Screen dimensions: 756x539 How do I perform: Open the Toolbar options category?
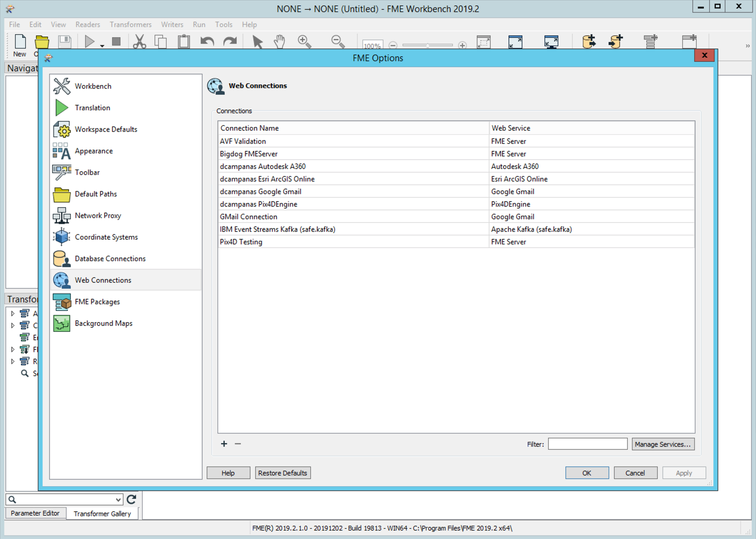tap(126, 172)
